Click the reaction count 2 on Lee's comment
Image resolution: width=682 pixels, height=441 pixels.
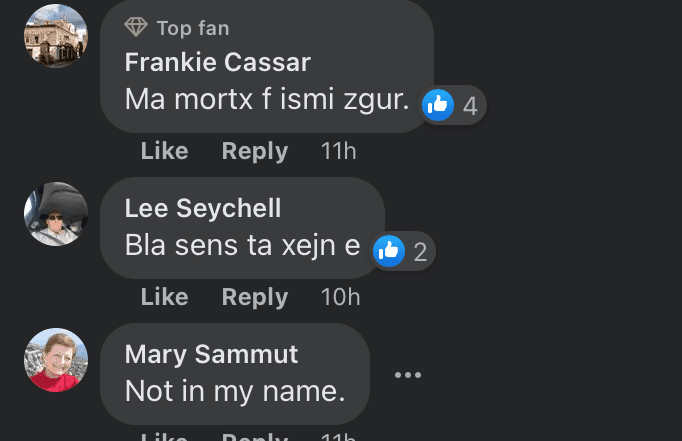(420, 253)
